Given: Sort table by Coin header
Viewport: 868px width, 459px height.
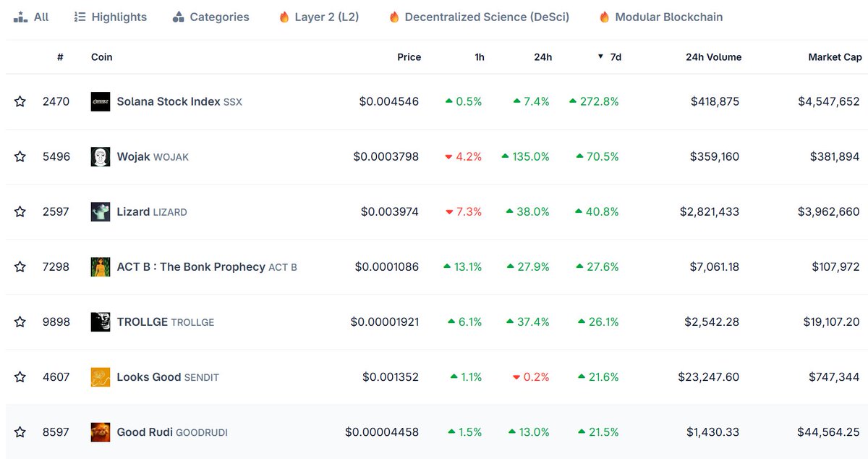Looking at the screenshot, I should click(102, 57).
